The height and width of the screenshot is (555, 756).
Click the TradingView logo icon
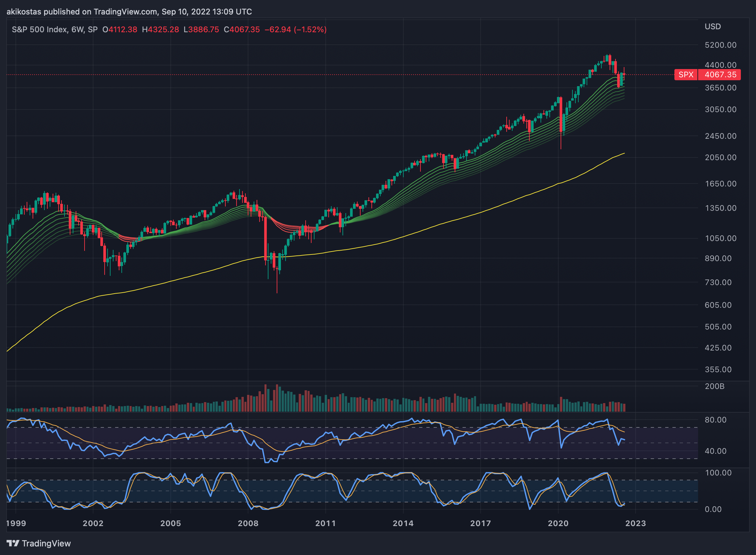click(13, 543)
